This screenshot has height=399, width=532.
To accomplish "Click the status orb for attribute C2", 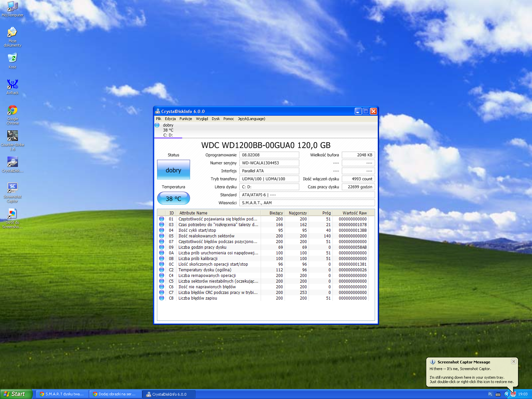I will (162, 270).
